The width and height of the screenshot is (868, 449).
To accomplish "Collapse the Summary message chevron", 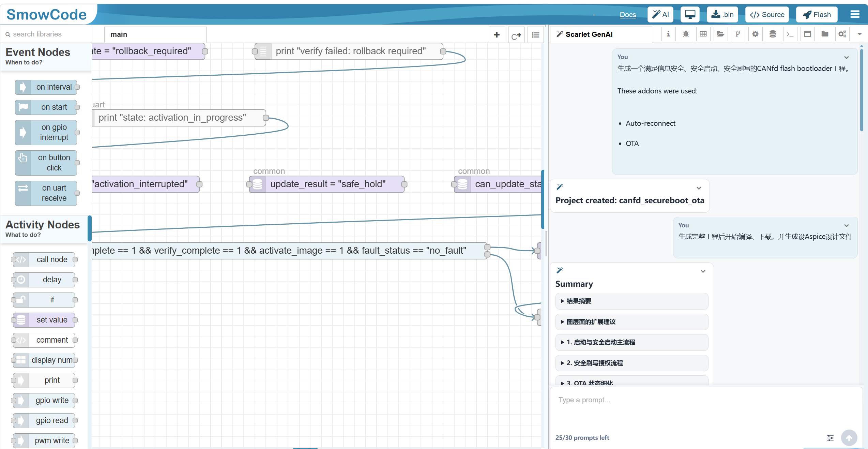I will pos(703,271).
